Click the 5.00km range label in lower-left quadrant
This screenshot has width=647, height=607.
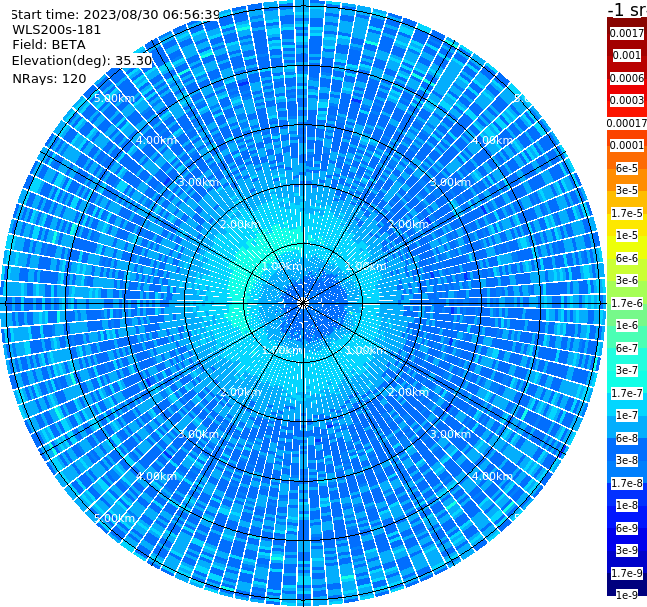coord(114,518)
